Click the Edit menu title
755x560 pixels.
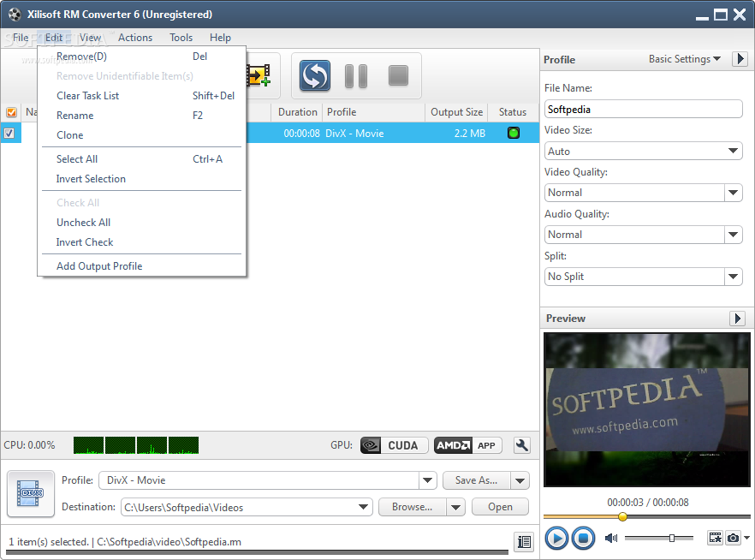(x=54, y=38)
